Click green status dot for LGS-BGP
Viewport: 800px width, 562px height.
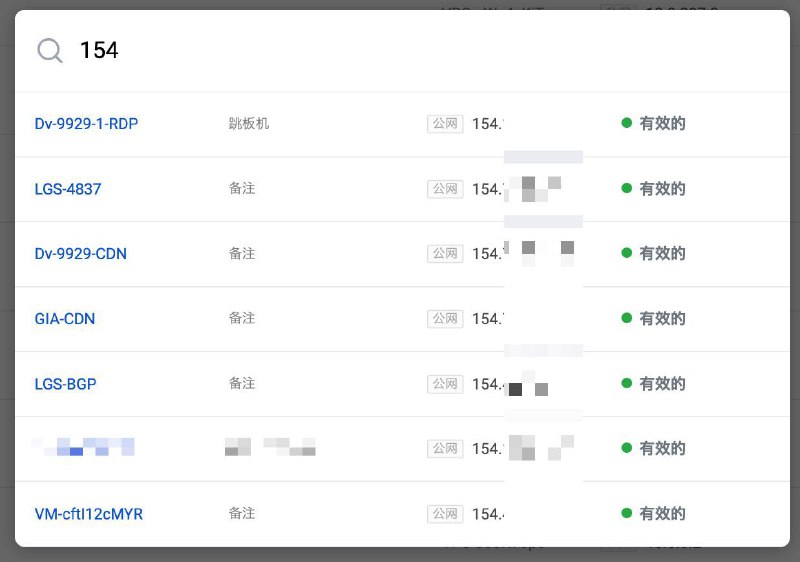[x=627, y=383]
